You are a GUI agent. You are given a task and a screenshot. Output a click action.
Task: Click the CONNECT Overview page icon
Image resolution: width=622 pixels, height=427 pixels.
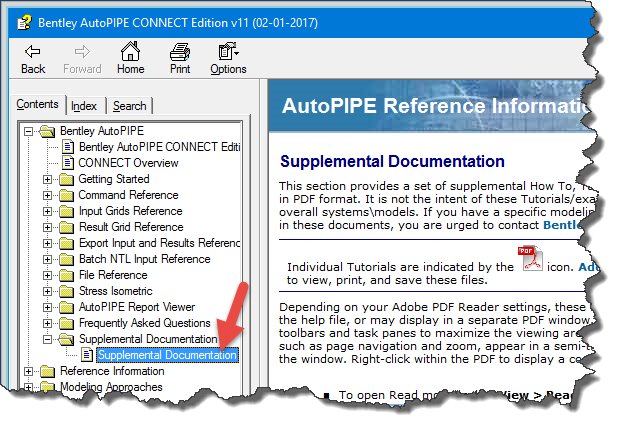point(68,163)
